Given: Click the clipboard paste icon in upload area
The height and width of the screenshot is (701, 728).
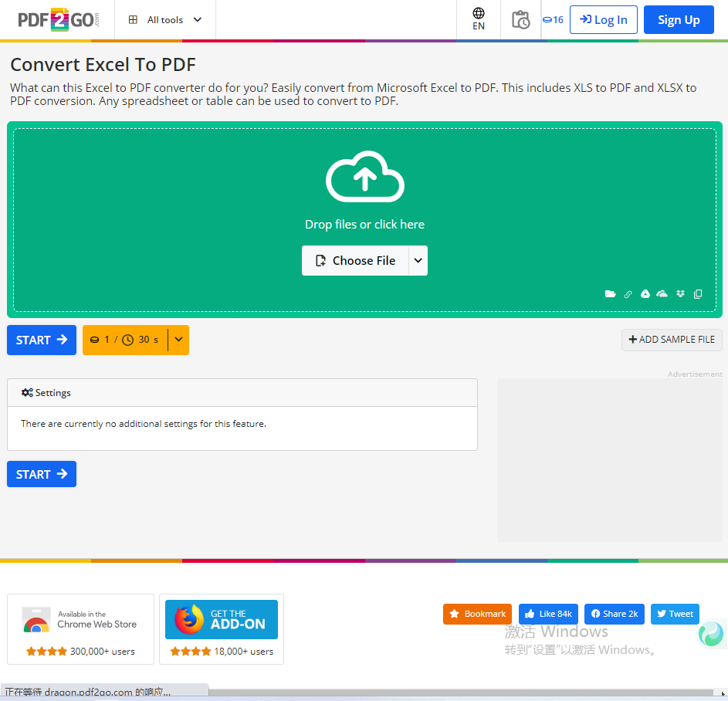Looking at the screenshot, I should (x=698, y=294).
